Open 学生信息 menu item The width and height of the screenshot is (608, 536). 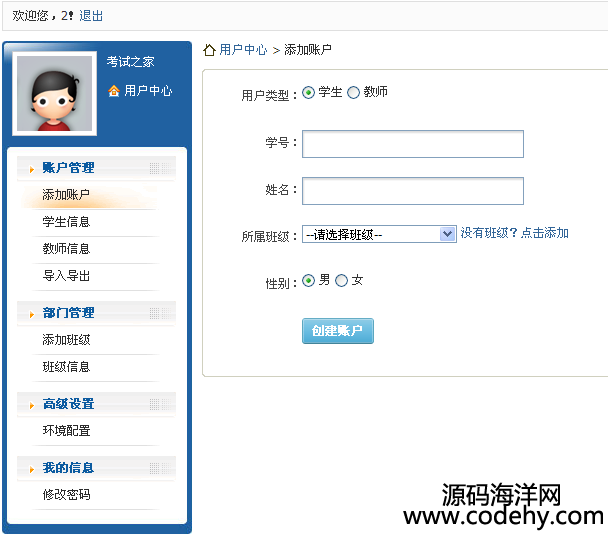[x=66, y=222]
